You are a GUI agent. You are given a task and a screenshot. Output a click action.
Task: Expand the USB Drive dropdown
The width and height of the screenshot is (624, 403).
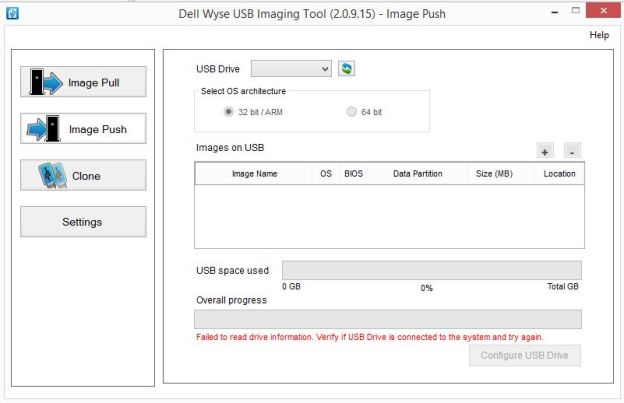point(291,68)
